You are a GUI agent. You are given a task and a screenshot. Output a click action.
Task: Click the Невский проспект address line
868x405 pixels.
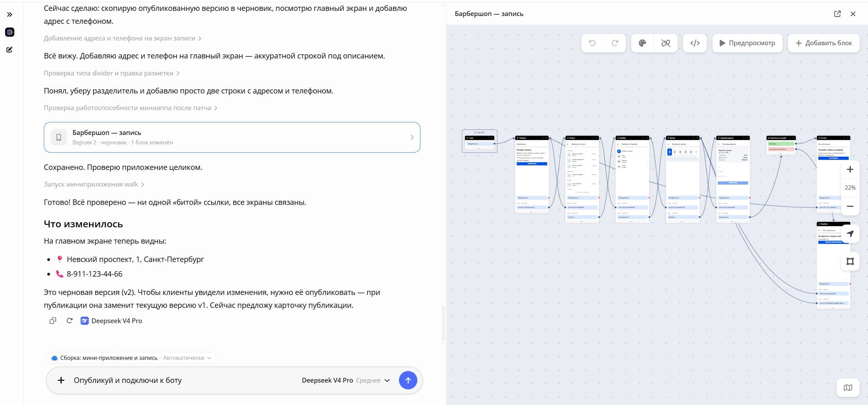click(x=135, y=259)
